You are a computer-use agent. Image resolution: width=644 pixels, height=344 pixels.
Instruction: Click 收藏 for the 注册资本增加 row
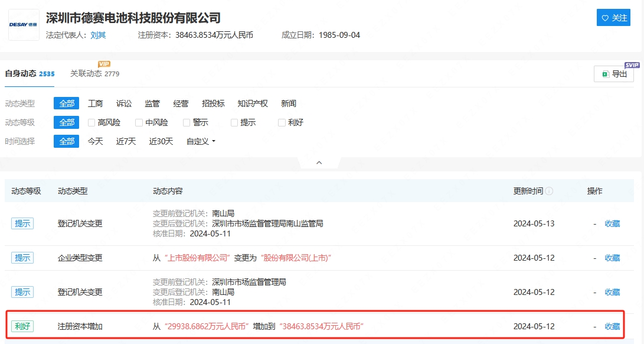point(612,326)
